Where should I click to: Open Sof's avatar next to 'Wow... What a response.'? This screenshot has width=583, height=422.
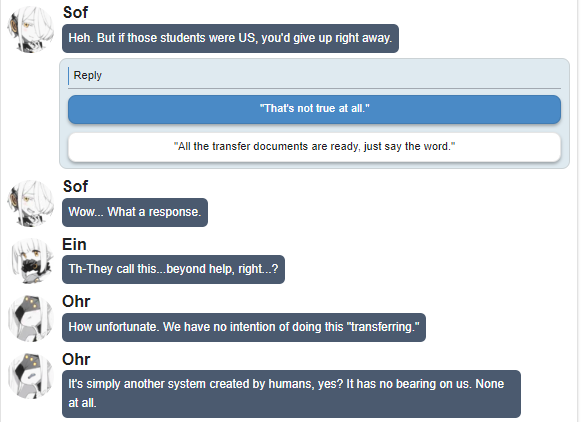tap(31, 204)
